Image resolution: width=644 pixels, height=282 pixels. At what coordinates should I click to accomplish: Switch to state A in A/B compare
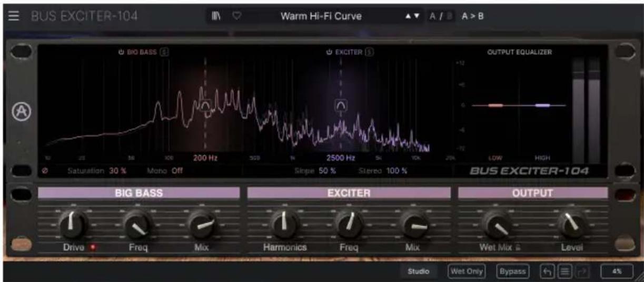click(432, 16)
